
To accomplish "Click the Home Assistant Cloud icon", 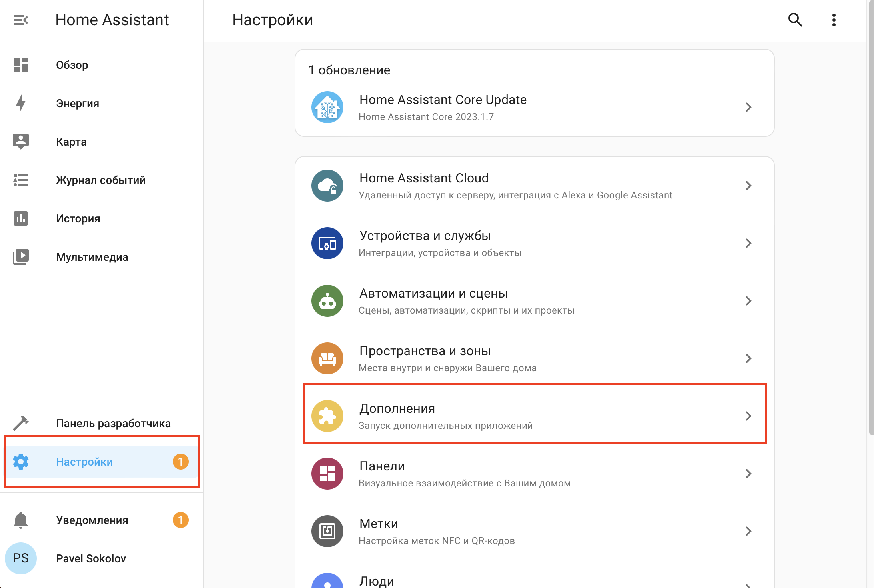I will click(x=327, y=186).
